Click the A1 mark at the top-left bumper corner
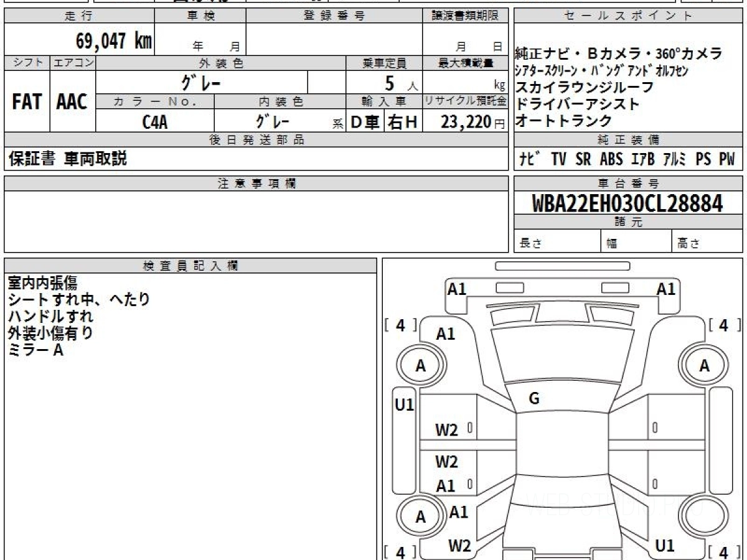The height and width of the screenshot is (560, 747). (457, 289)
